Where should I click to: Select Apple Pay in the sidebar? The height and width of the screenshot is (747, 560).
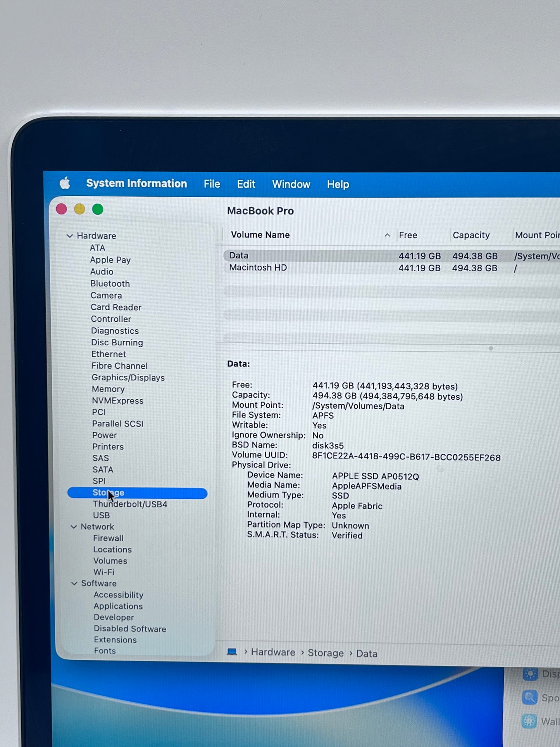(x=110, y=260)
